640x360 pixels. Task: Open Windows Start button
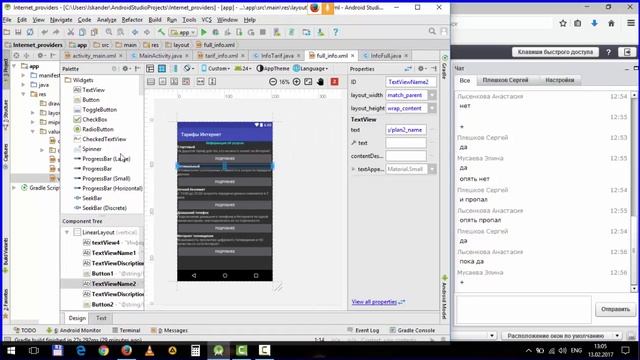[11, 351]
